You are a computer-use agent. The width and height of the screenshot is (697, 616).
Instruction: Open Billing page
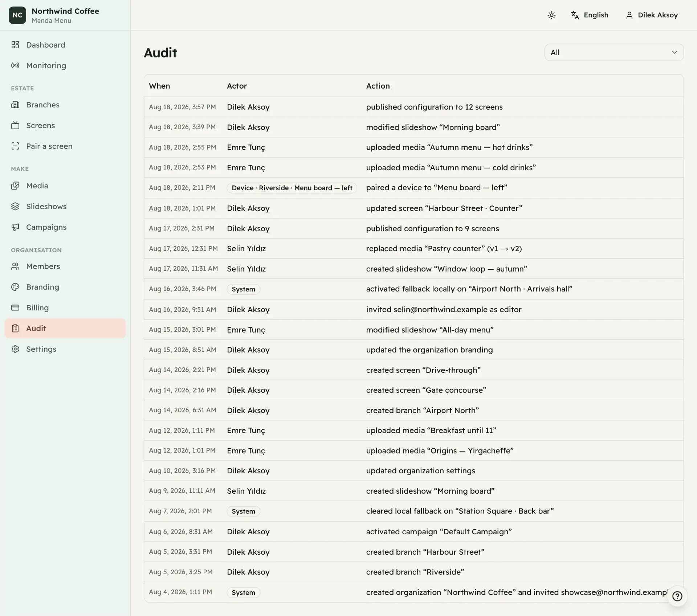coord(65,307)
